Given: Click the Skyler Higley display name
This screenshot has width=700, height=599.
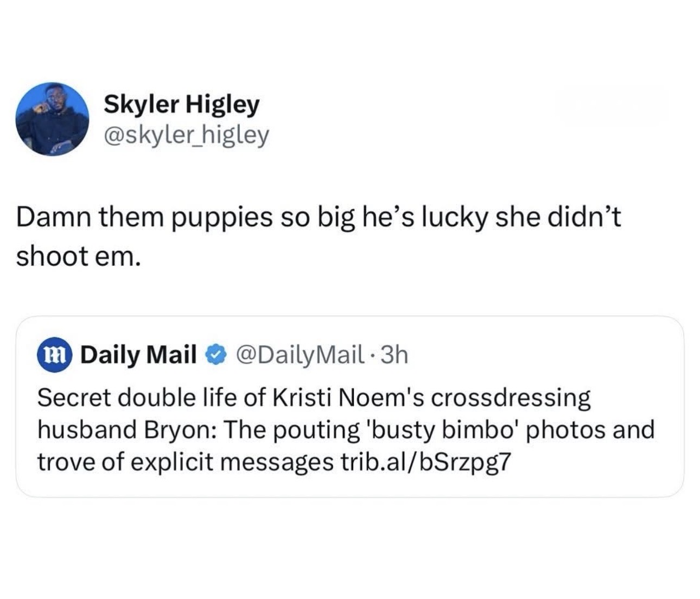Looking at the screenshot, I should 181,104.
